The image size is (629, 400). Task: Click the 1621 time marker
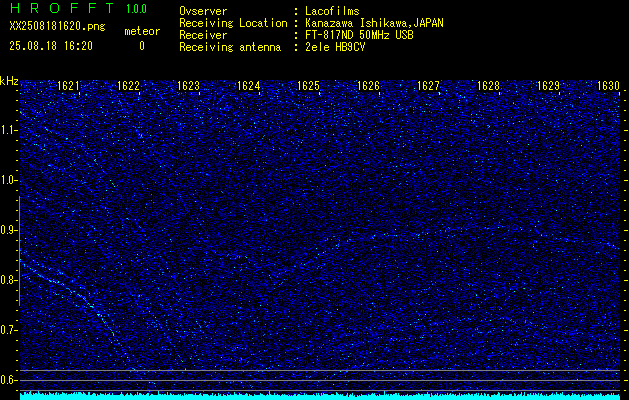[69, 86]
